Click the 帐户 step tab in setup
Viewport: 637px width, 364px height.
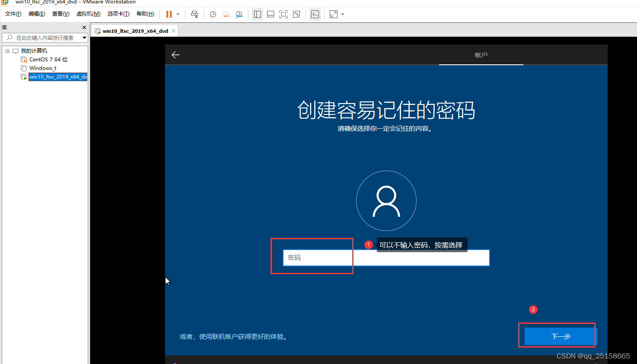click(x=481, y=55)
